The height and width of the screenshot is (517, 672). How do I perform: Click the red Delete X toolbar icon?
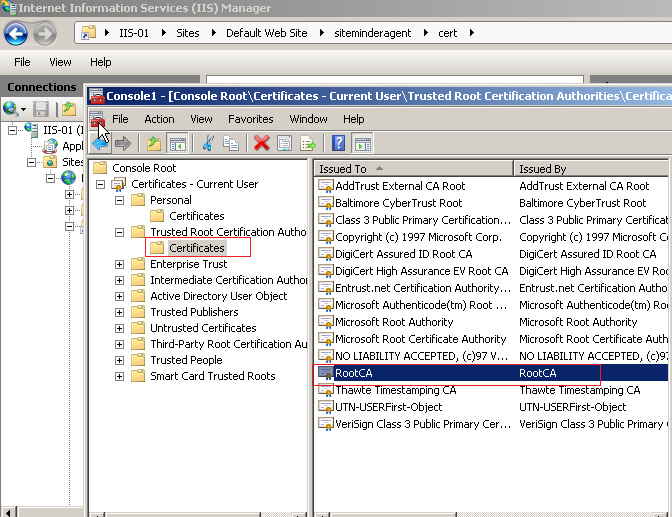pyautogui.click(x=261, y=144)
